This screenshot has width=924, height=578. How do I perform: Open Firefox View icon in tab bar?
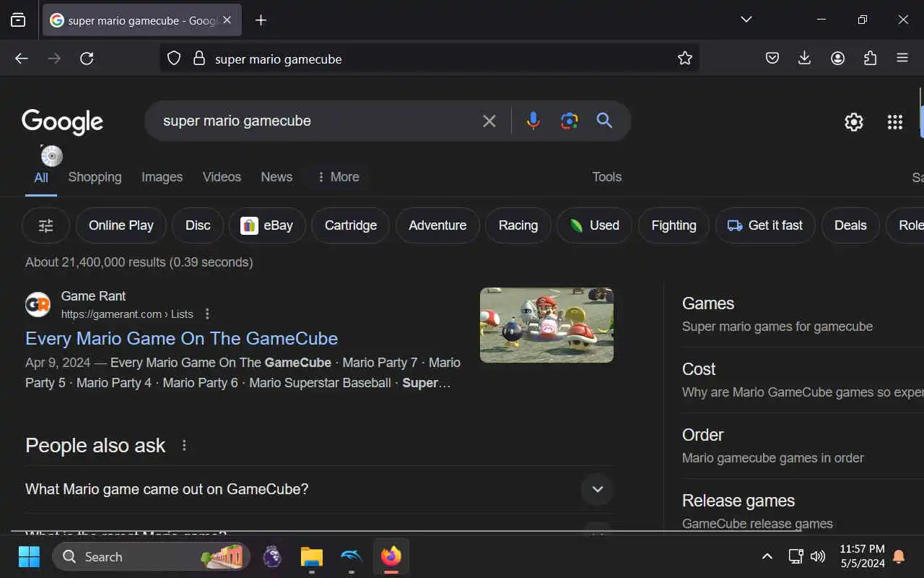click(x=18, y=20)
